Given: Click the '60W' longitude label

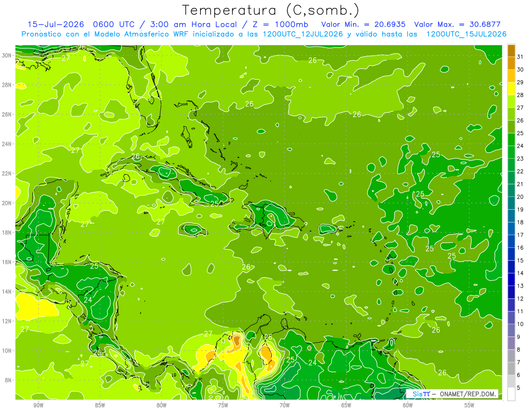Looking at the screenshot, I should (x=408, y=405).
